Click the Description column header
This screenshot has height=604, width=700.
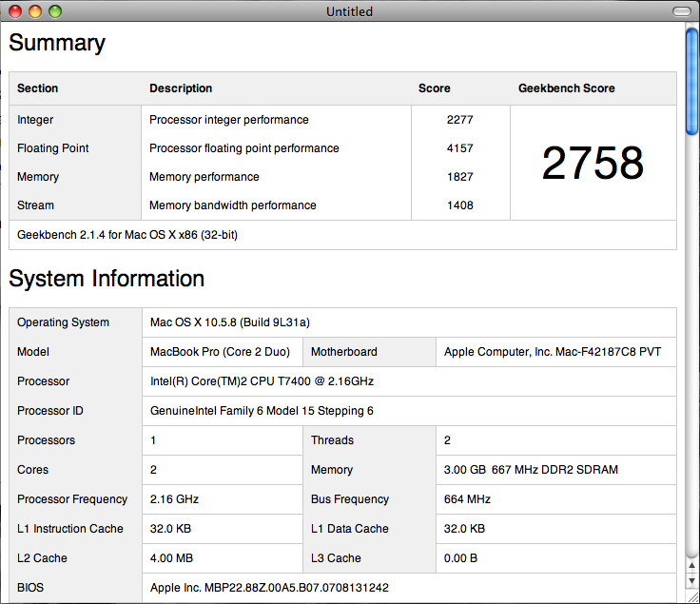181,88
